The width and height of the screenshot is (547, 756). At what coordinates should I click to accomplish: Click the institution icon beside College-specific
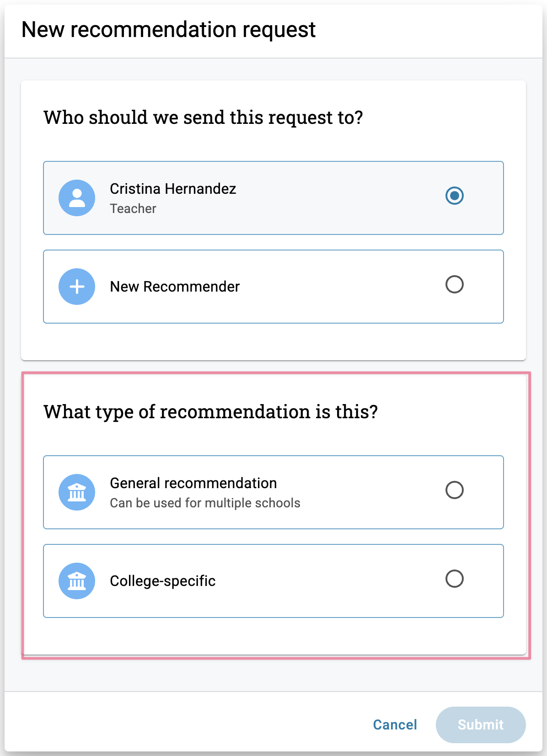click(x=77, y=581)
